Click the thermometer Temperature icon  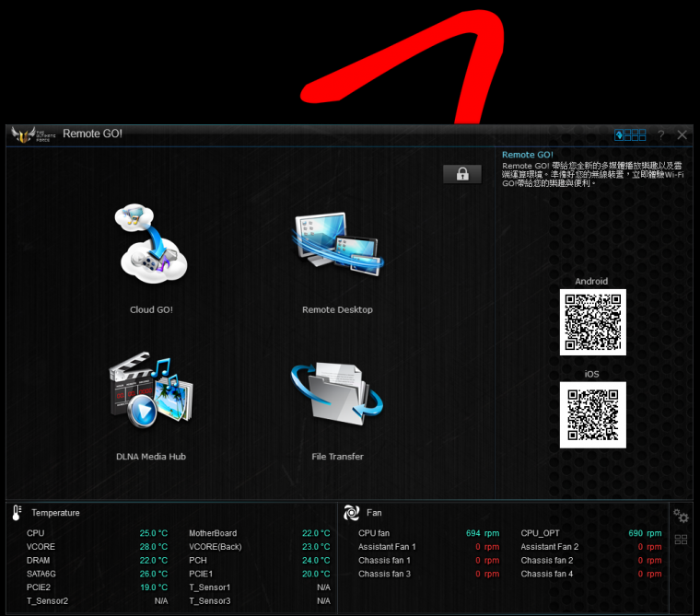(x=17, y=513)
